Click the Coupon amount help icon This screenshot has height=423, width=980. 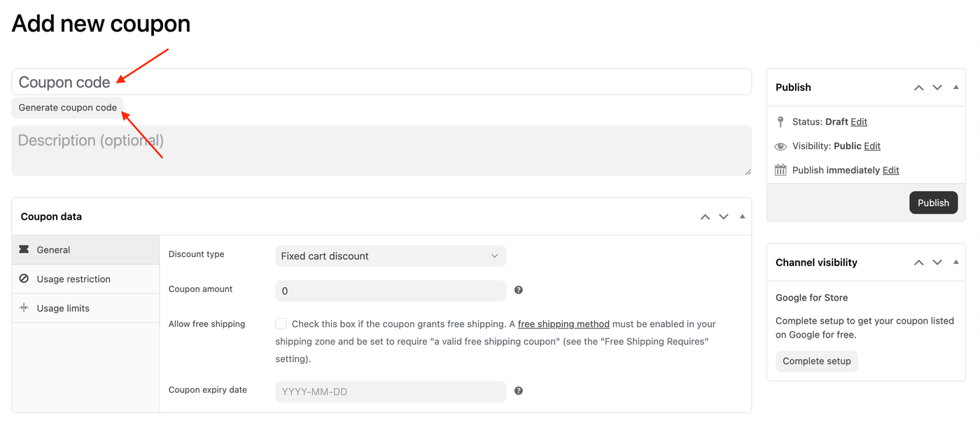[519, 290]
